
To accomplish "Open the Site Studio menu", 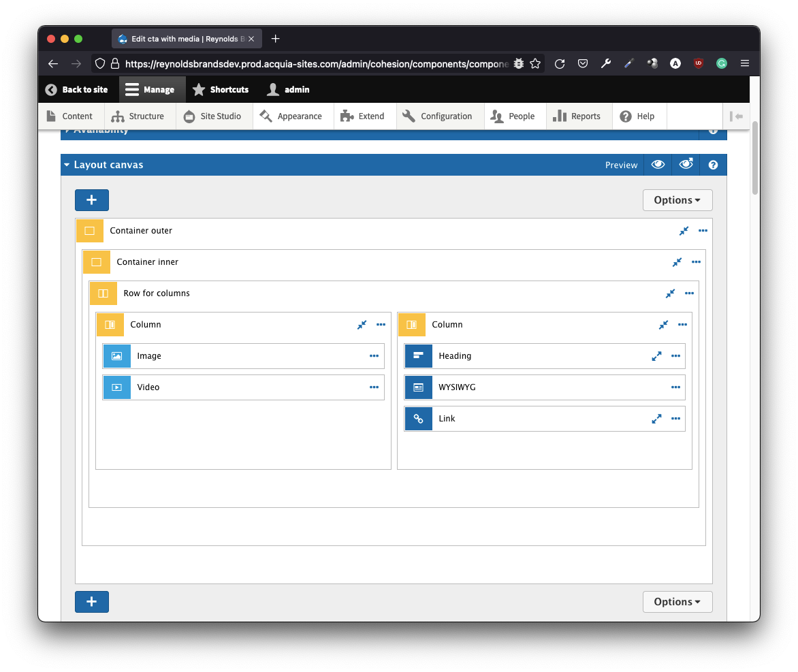I will [x=212, y=116].
